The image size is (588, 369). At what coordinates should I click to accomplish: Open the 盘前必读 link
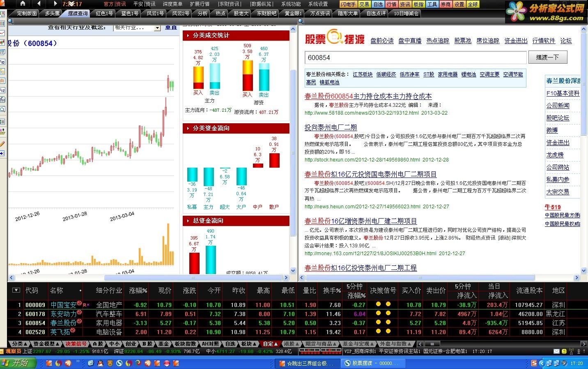click(x=382, y=41)
